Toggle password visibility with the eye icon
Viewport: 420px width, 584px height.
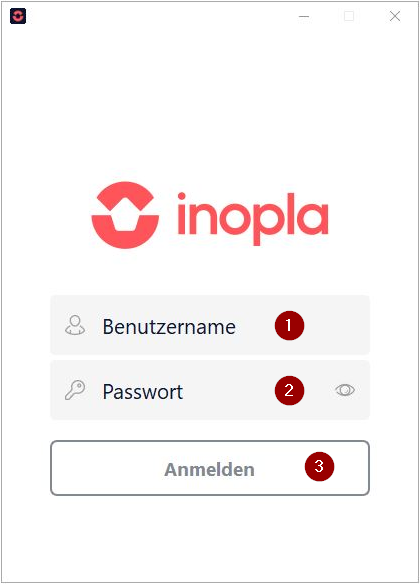[345, 390]
